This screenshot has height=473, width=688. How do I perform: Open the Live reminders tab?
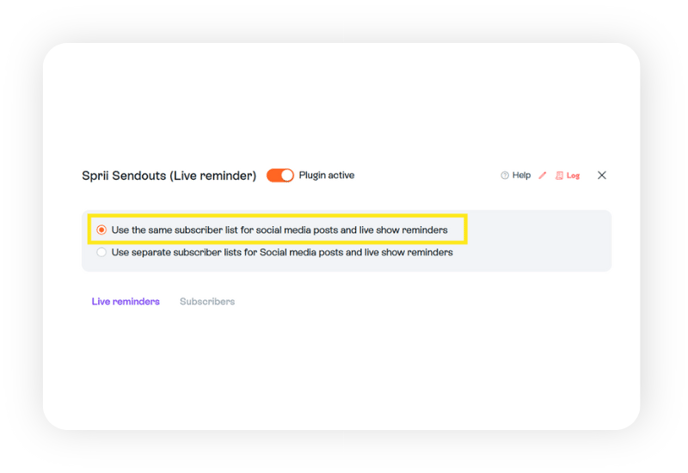125,301
